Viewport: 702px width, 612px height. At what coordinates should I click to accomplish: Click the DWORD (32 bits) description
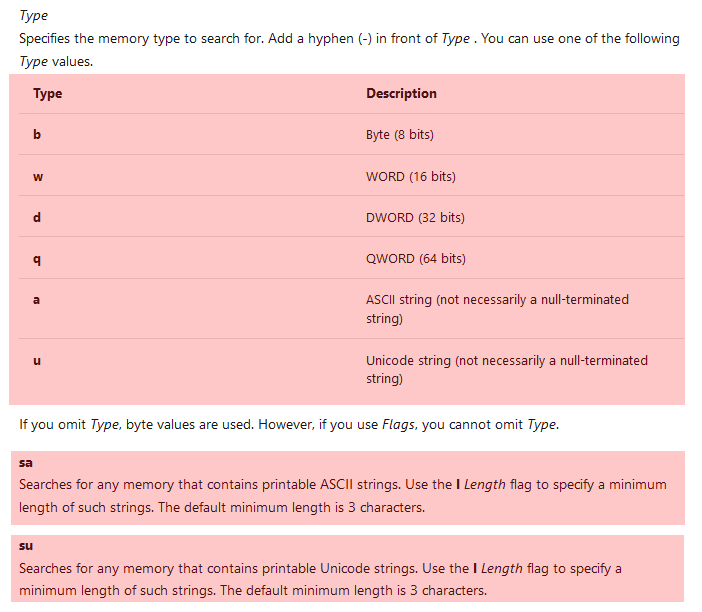tap(415, 218)
